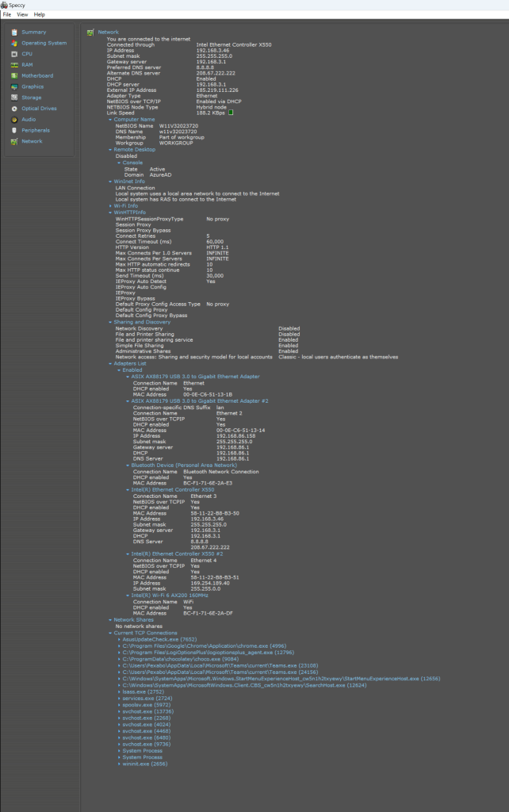Open the Summary section icon in sidebar
509x812 pixels.
tap(14, 32)
